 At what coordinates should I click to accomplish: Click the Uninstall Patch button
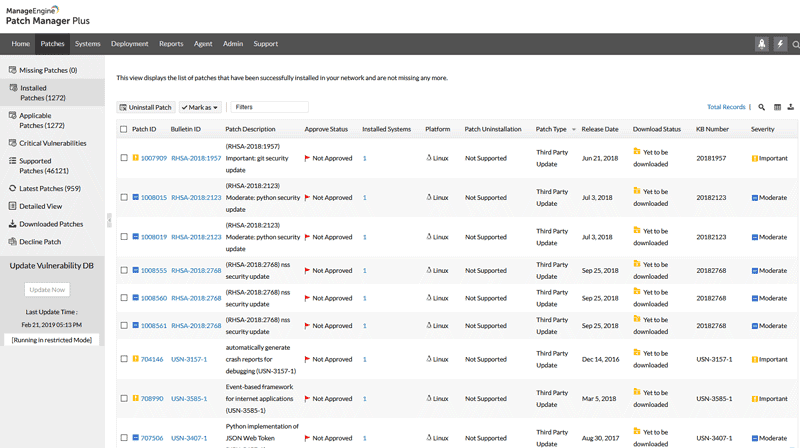146,107
